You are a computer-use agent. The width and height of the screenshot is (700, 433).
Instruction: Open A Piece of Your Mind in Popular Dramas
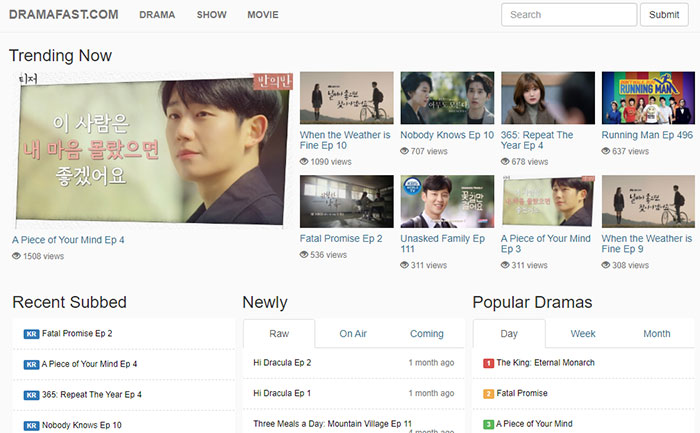(534, 424)
